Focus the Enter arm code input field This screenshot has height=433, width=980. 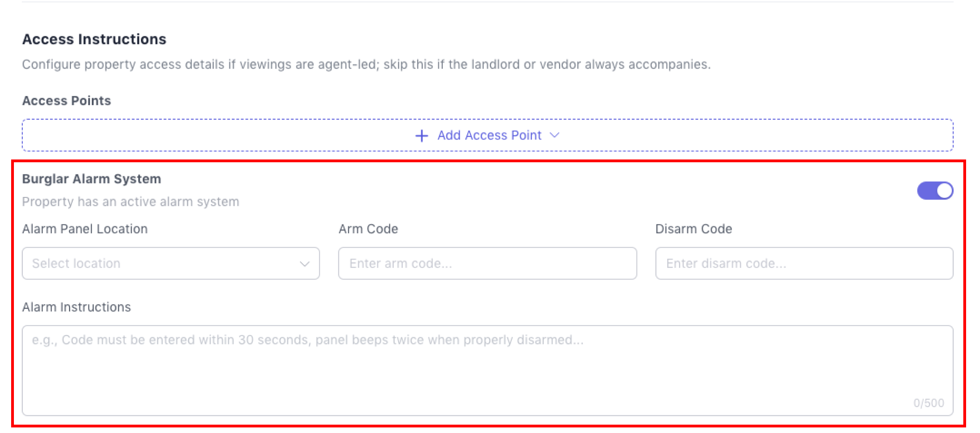[487, 263]
